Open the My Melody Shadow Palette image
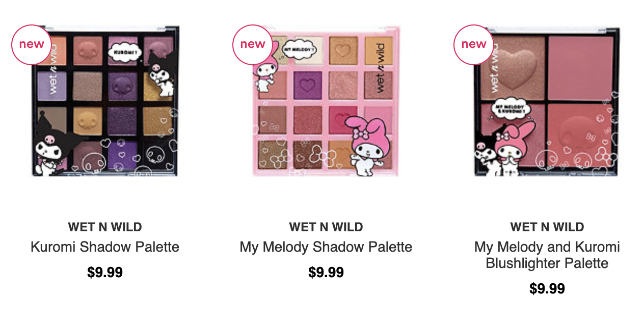Image resolution: width=644 pixels, height=323 pixels. (x=326, y=101)
